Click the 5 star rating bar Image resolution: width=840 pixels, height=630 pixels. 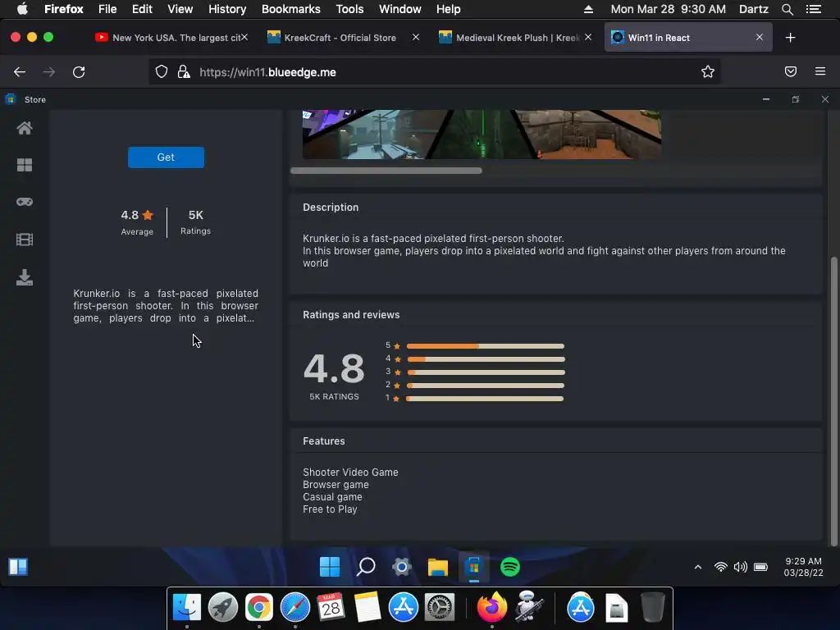[x=486, y=346]
